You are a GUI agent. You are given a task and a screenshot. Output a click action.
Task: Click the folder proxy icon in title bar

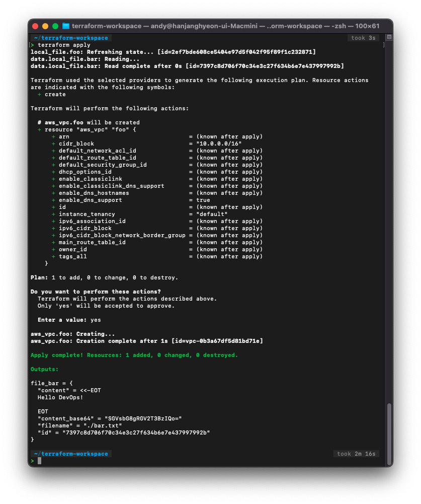pyautogui.click(x=66, y=26)
